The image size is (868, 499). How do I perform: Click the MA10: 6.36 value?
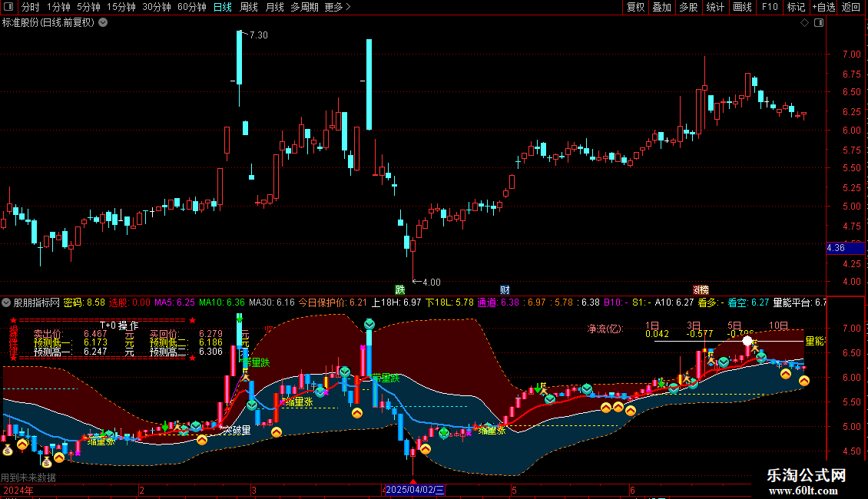point(221,302)
